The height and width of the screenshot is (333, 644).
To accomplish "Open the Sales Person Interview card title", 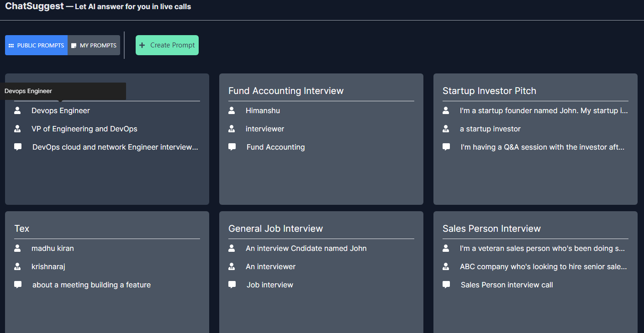I will point(491,229).
